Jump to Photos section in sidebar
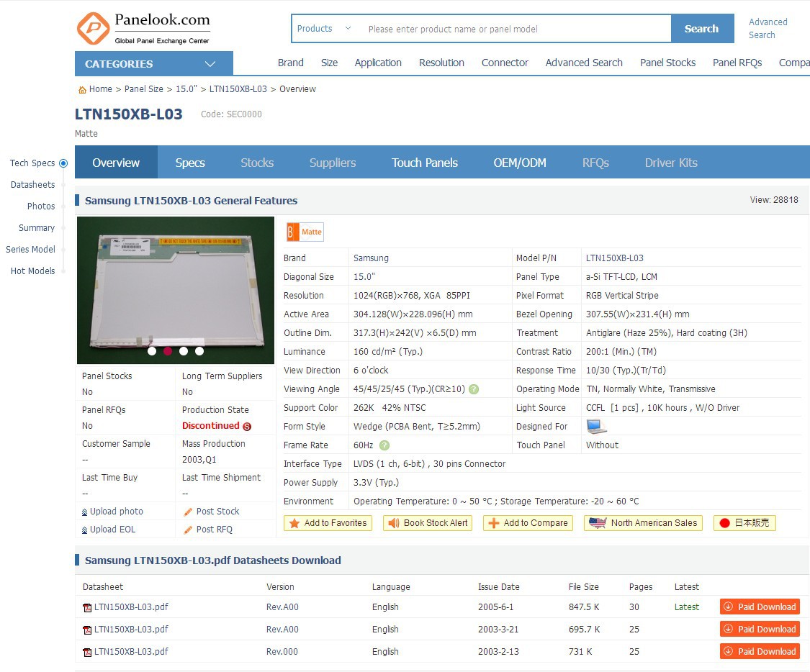The image size is (810, 672). [x=41, y=206]
